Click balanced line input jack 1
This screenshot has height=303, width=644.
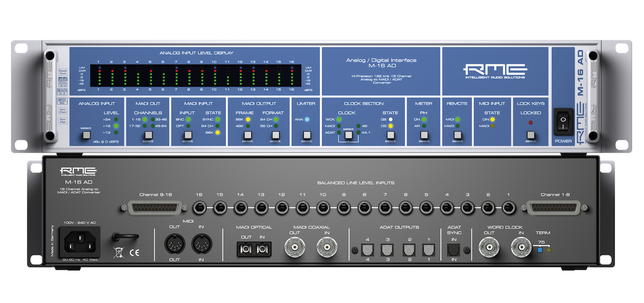point(509,208)
